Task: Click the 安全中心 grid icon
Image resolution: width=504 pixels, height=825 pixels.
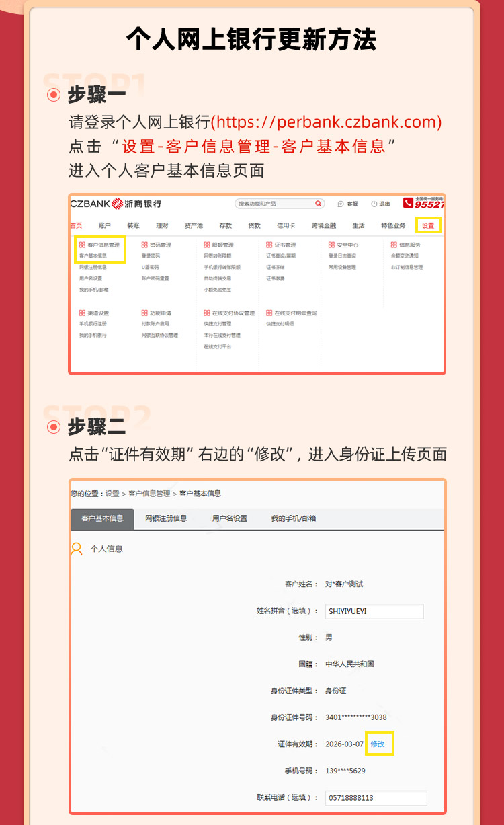Action: [331, 245]
